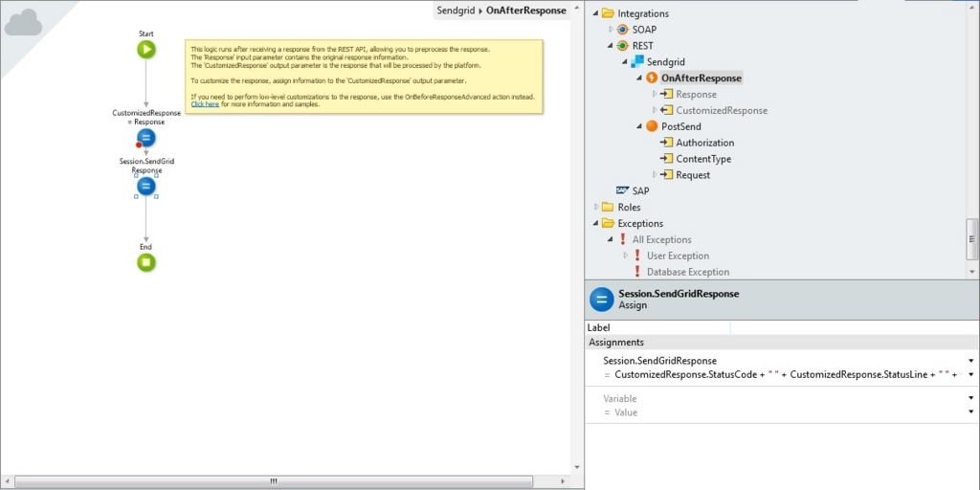
Task: Click the Database Exception exclamation icon
Action: [636, 272]
